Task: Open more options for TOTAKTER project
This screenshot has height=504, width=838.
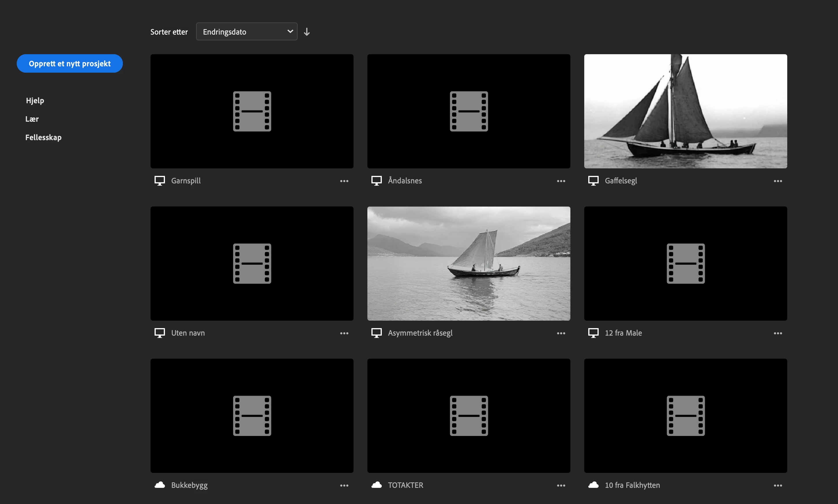Action: click(561, 485)
